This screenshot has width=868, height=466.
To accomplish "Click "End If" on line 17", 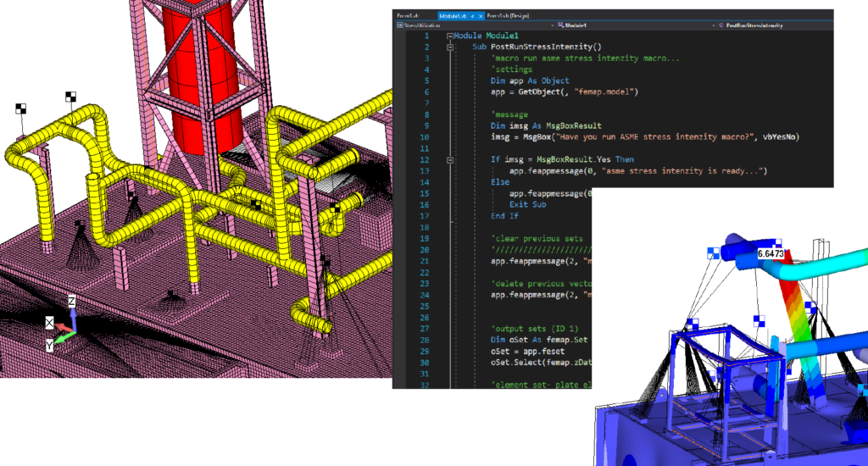I will click(504, 216).
